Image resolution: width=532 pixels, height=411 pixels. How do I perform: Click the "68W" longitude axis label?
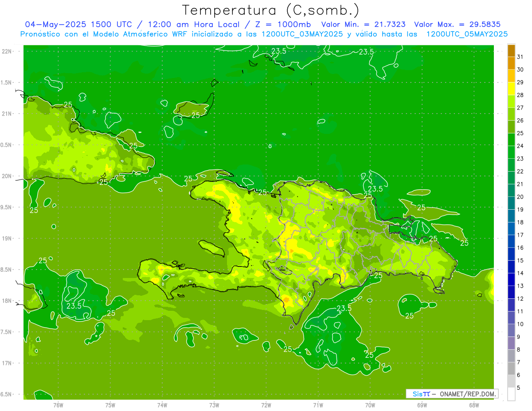473,405
